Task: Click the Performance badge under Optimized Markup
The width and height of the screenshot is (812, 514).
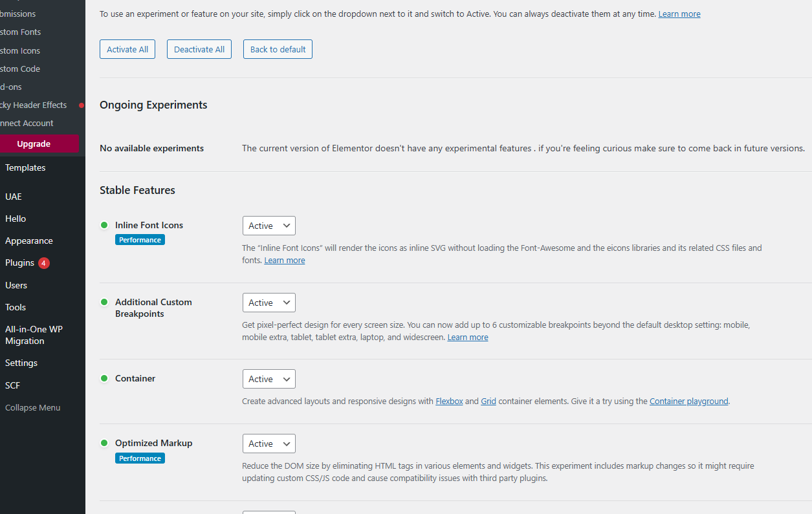Action: pos(140,458)
